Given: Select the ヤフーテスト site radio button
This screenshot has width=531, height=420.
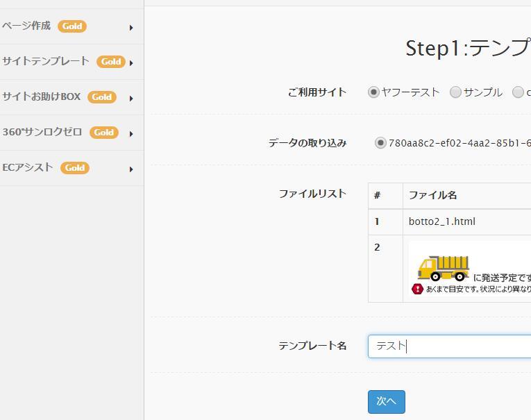Looking at the screenshot, I should point(373,92).
